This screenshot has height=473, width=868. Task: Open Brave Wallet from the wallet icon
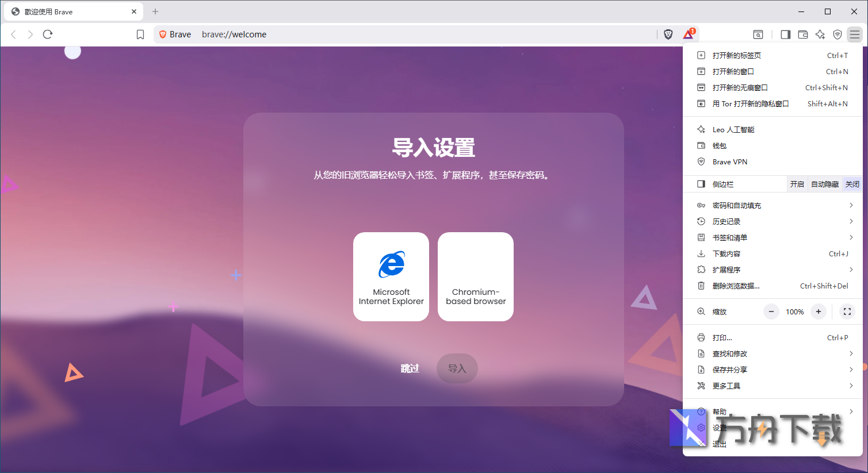[803, 34]
